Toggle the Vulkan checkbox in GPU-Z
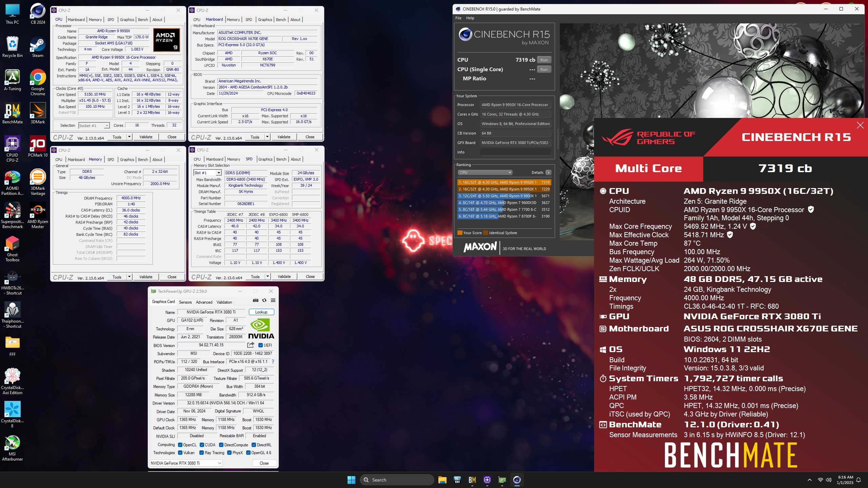This screenshot has width=868, height=488. point(180,453)
